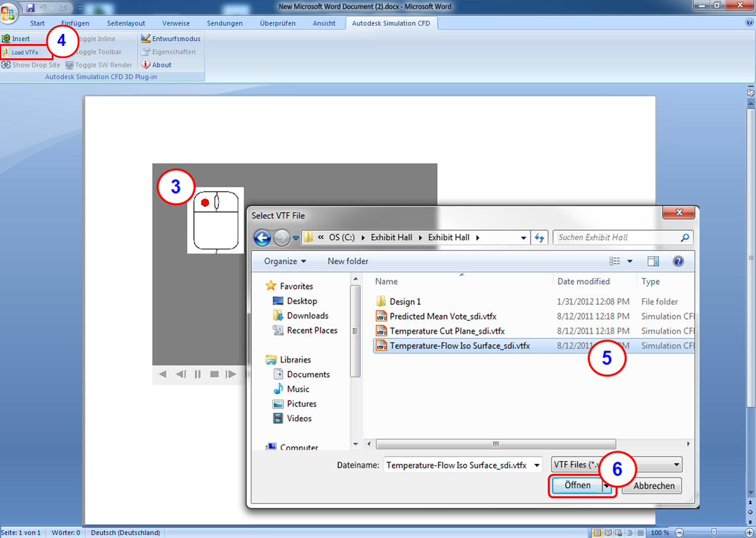This screenshot has height=538, width=756.
Task: Click the dialog Back navigation arrow
Action: (262, 237)
